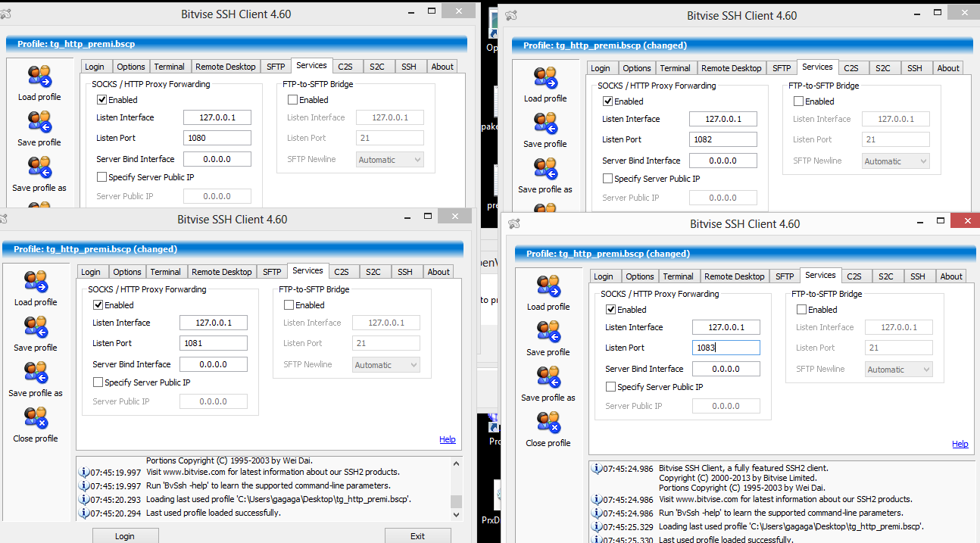Click Save profile icon in port 1081 window
The height and width of the screenshot is (543, 980).
[36, 328]
